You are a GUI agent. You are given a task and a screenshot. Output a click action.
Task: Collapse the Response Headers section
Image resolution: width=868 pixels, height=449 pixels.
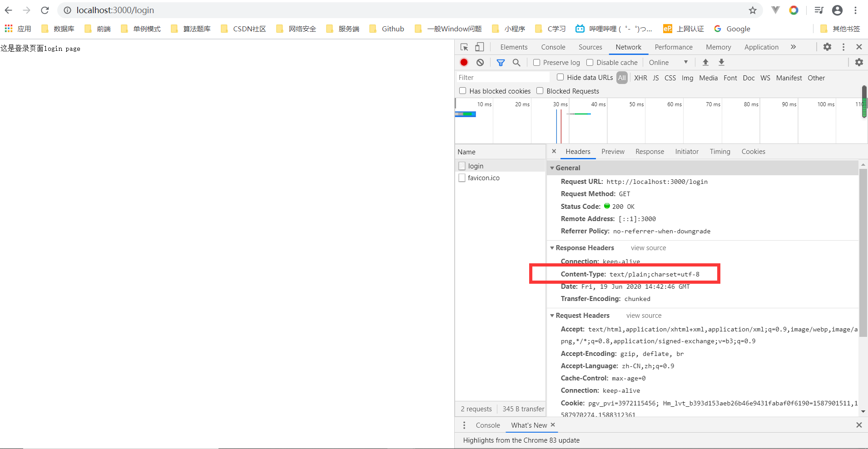[x=552, y=248]
